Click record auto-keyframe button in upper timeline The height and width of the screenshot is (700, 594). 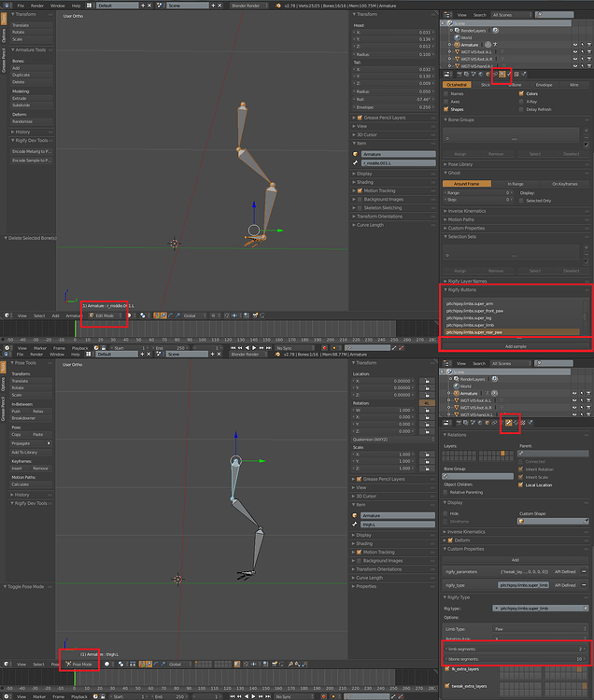[x=325, y=348]
